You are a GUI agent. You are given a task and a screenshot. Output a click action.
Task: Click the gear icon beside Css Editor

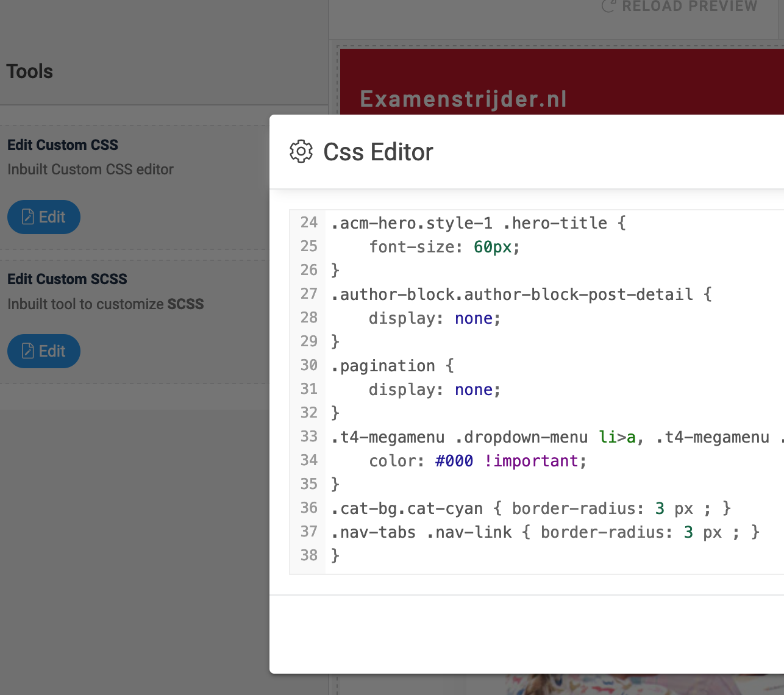click(301, 152)
